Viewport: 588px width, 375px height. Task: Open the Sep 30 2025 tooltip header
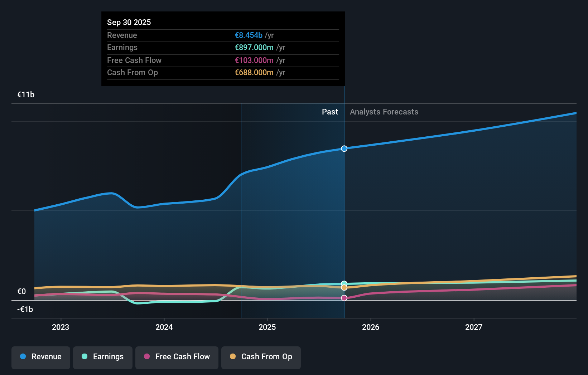coord(129,22)
